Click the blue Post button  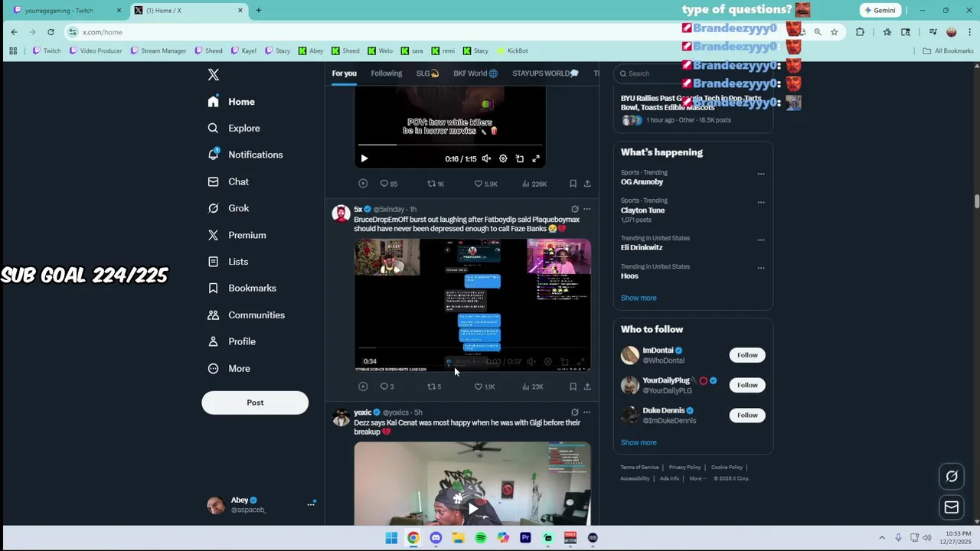(255, 403)
